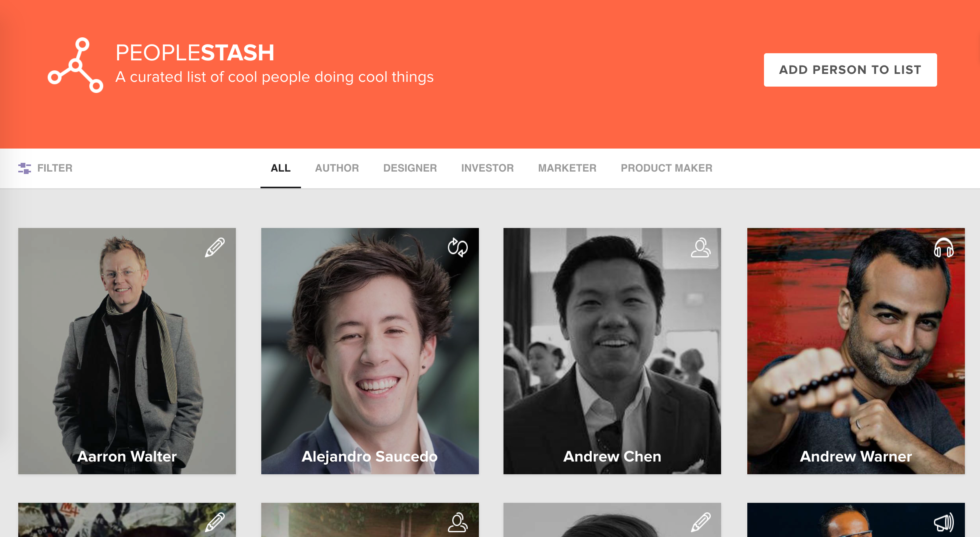Viewport: 980px width, 537px height.
Task: Click the PeopleStash network logo icon
Action: tap(75, 65)
